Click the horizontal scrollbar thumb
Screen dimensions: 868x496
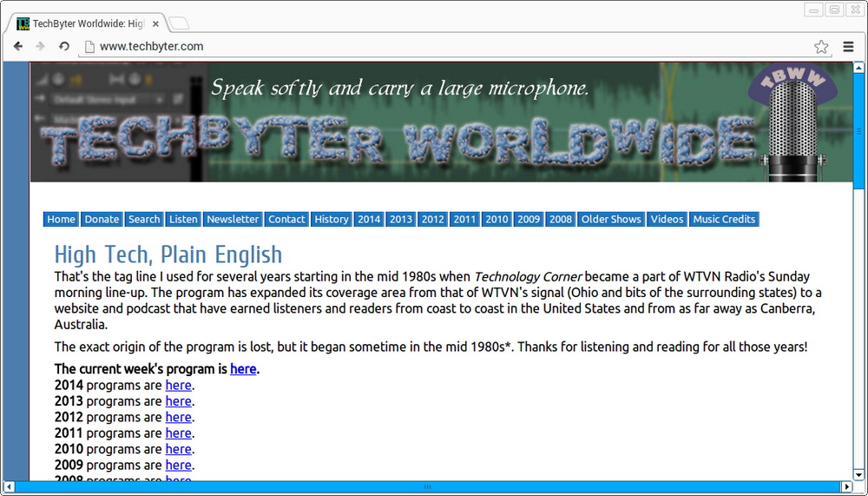click(x=427, y=486)
